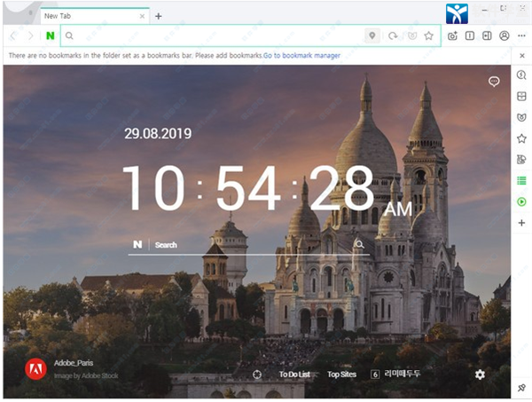Click the Naver N icon in address bar
The image size is (532, 402).
(x=51, y=35)
